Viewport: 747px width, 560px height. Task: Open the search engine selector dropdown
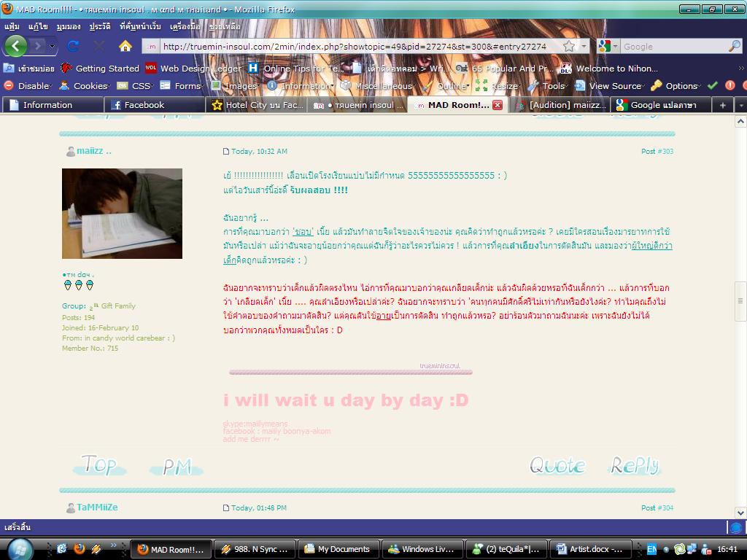point(608,46)
